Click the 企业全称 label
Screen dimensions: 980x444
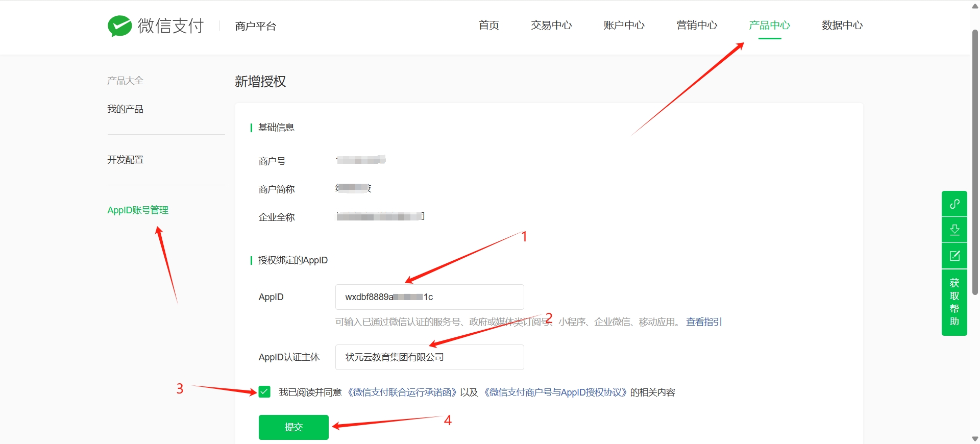(x=277, y=217)
